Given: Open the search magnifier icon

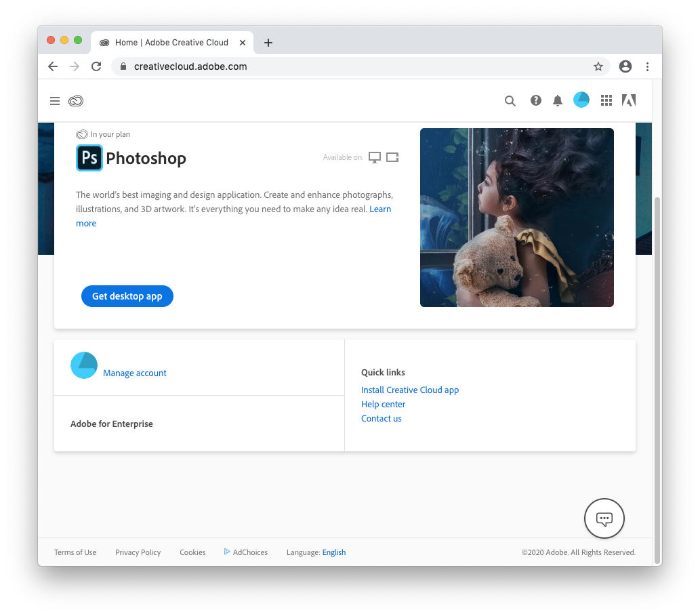Looking at the screenshot, I should (510, 101).
